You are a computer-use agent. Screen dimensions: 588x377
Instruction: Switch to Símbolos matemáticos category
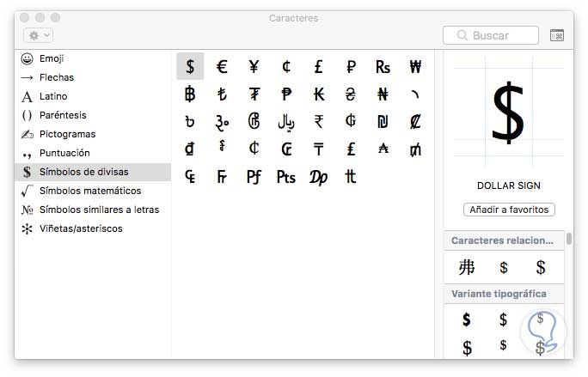click(90, 191)
